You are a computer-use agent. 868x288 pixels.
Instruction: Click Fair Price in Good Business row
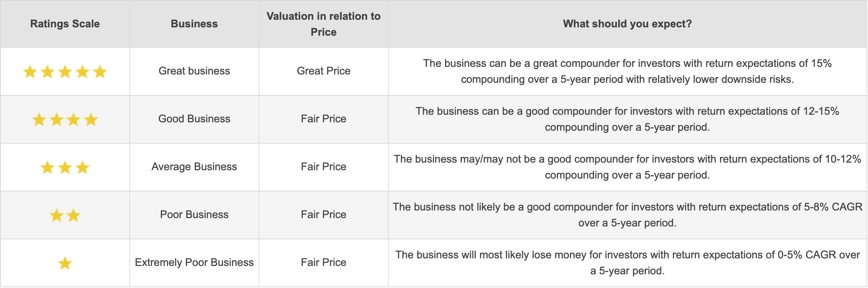(x=324, y=119)
